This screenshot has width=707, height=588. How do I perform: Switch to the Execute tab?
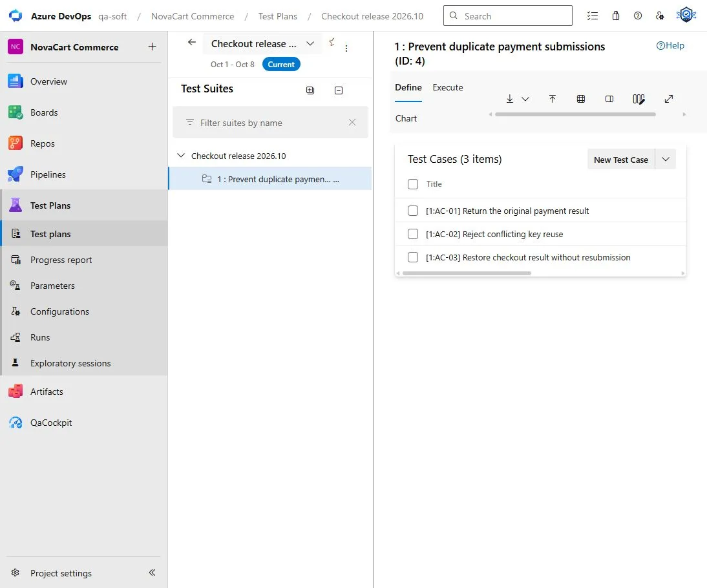(448, 87)
